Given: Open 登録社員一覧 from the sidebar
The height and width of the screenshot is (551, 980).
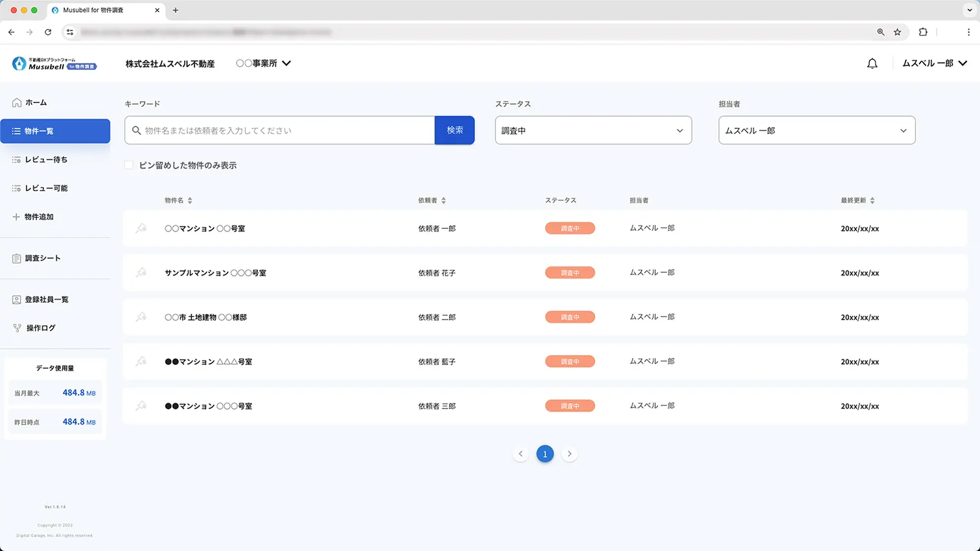Looking at the screenshot, I should point(46,299).
